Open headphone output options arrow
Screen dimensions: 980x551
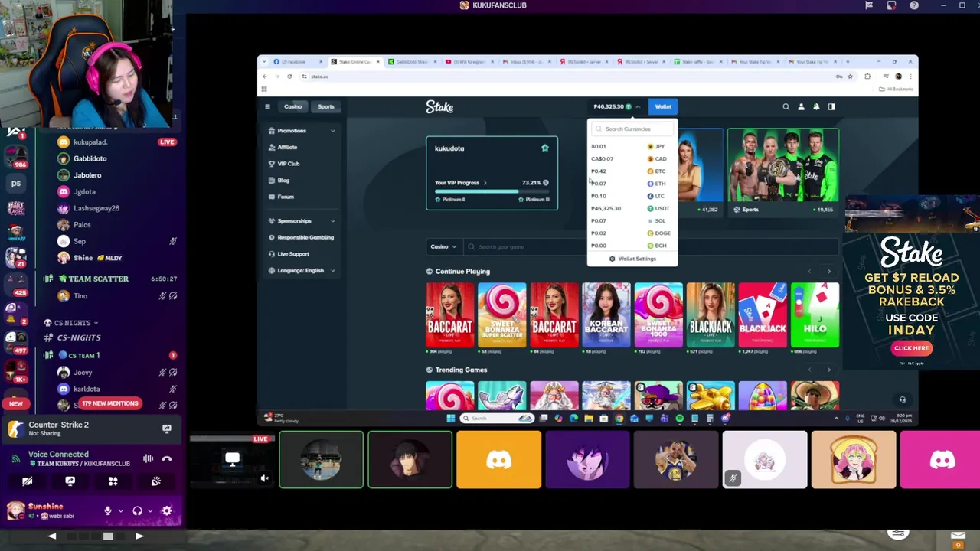(x=150, y=510)
